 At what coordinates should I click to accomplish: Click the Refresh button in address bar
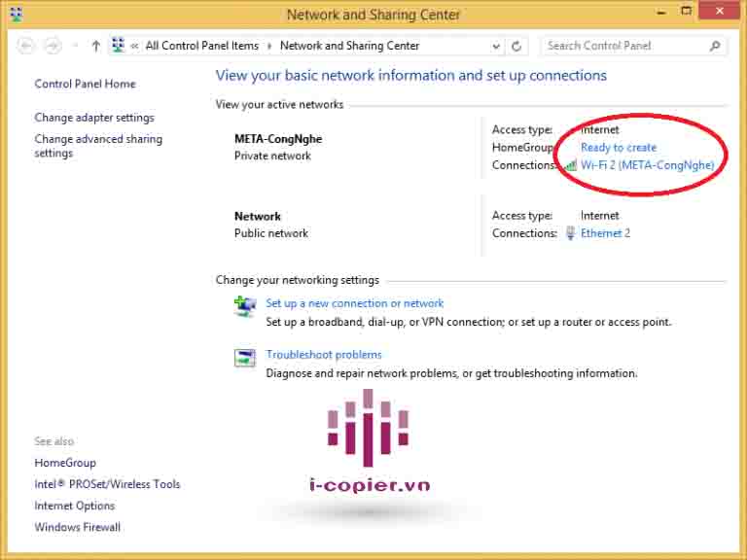click(x=516, y=46)
